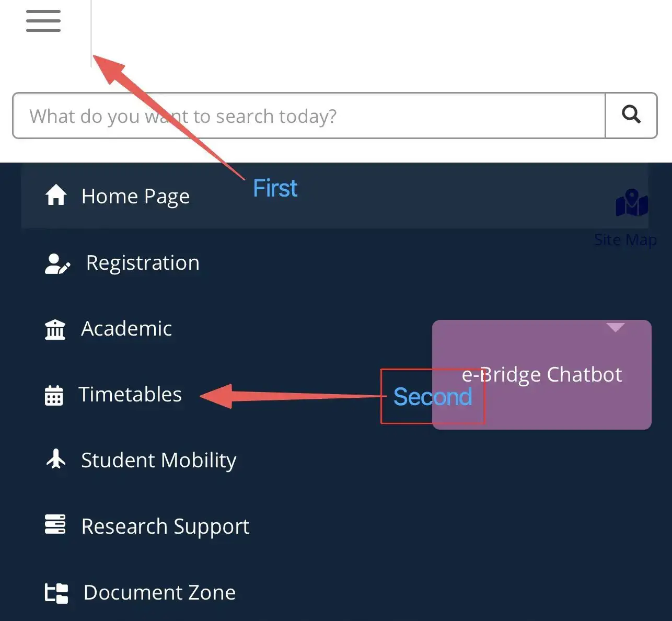Click the Home Page house icon
The image size is (672, 621).
pyautogui.click(x=56, y=195)
